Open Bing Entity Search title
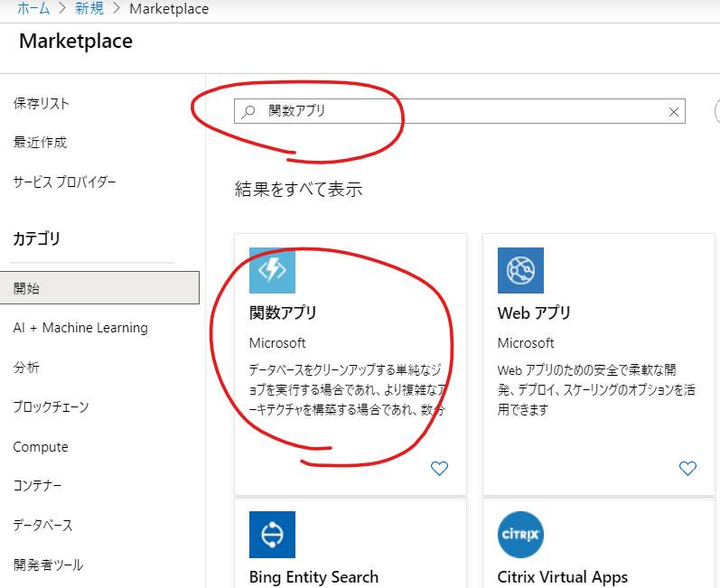The image size is (720, 588). click(x=314, y=576)
